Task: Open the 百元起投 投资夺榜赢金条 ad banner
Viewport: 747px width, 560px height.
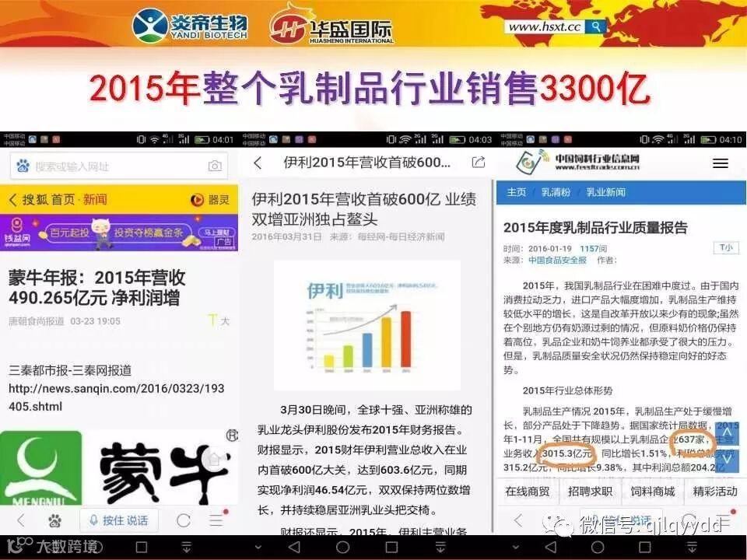Action: pos(118,233)
